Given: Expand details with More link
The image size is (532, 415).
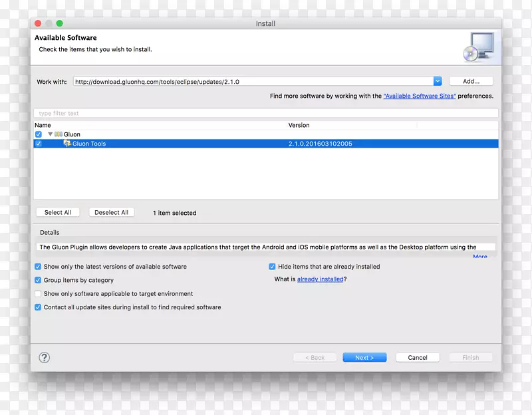Looking at the screenshot, I should pyautogui.click(x=479, y=257).
